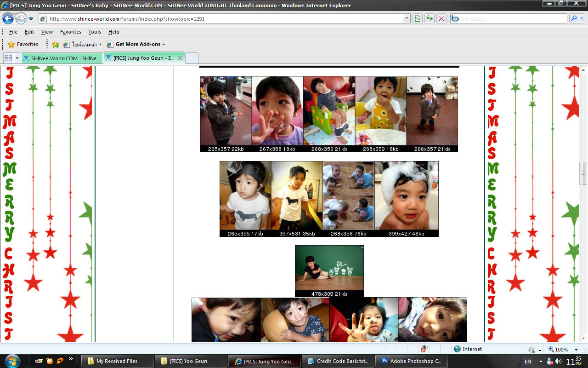Switch to My Received Files folder window
Viewport: 588px width, 368px height.
pyautogui.click(x=117, y=361)
